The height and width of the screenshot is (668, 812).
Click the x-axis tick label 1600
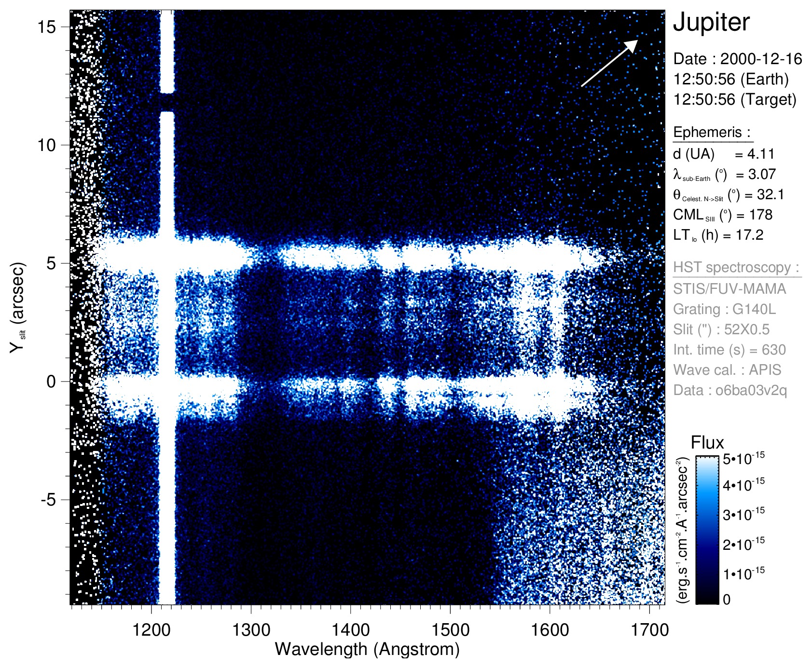550,630
